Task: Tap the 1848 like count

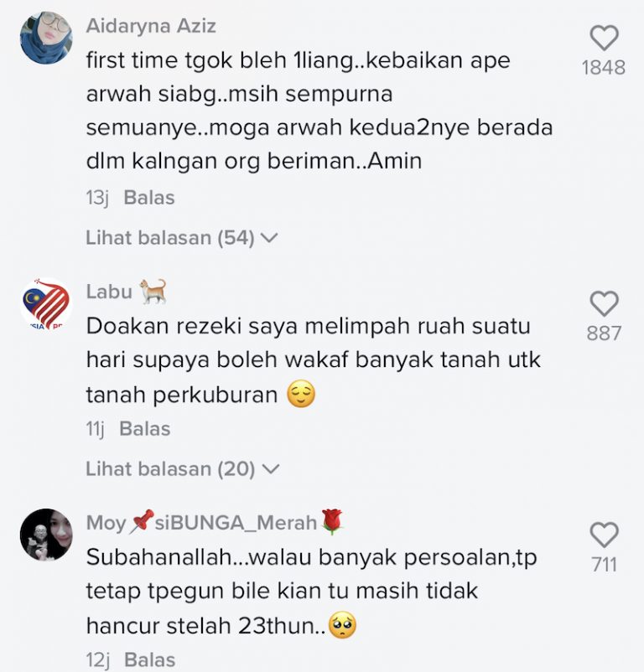Action: click(x=604, y=68)
